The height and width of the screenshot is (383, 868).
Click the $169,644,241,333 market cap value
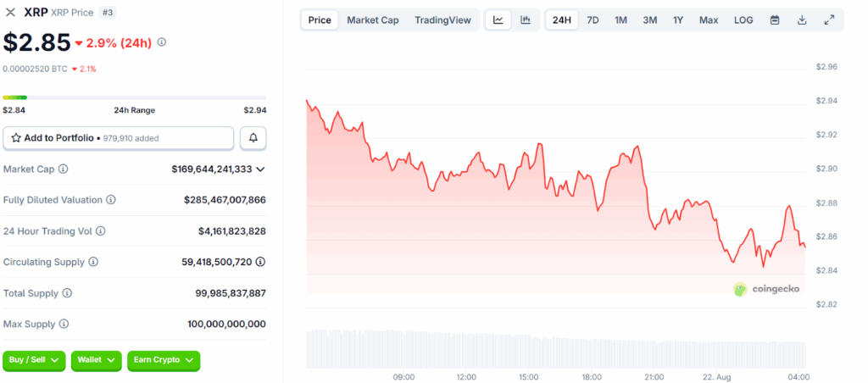point(211,169)
